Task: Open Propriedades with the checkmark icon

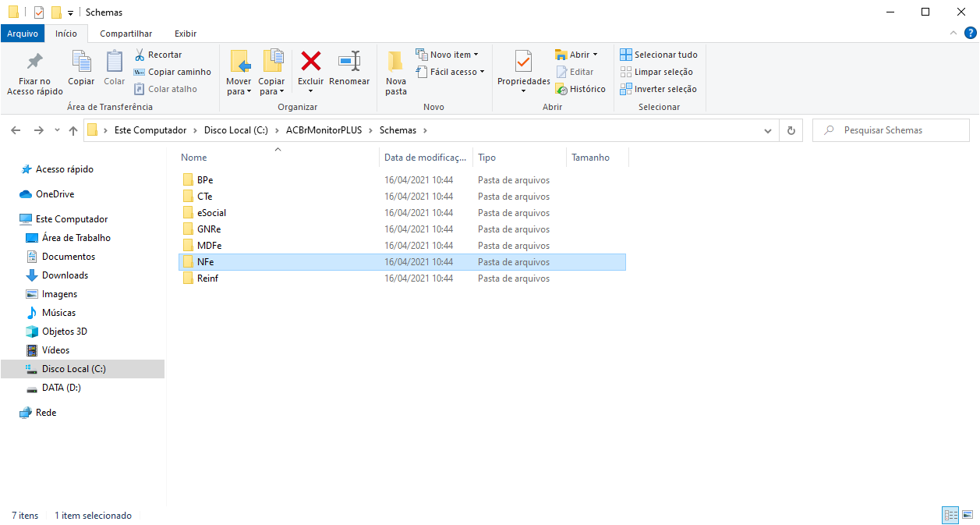Action: pyautogui.click(x=523, y=62)
